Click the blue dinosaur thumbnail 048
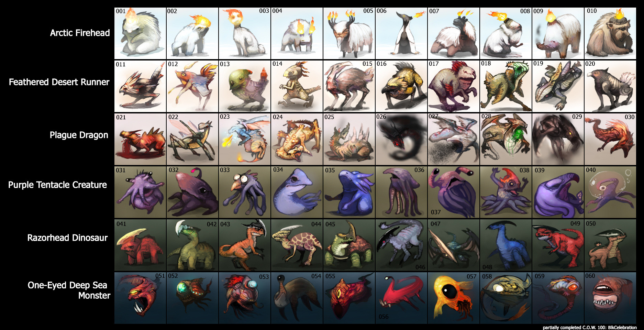644x330 pixels. click(506, 245)
